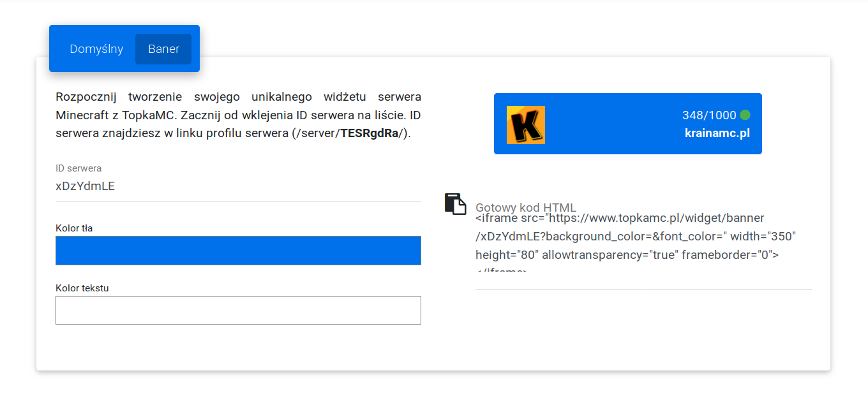Screen dimensions: 868x410
Task: Click the "Kolor tekstu" label
Action: pyautogui.click(x=82, y=288)
